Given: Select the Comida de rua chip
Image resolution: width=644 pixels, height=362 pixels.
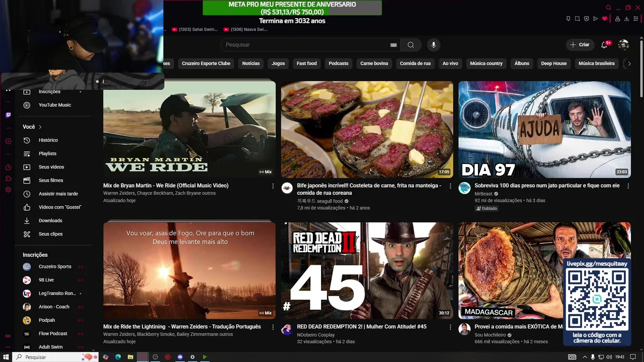Looking at the screenshot, I should (415, 63).
